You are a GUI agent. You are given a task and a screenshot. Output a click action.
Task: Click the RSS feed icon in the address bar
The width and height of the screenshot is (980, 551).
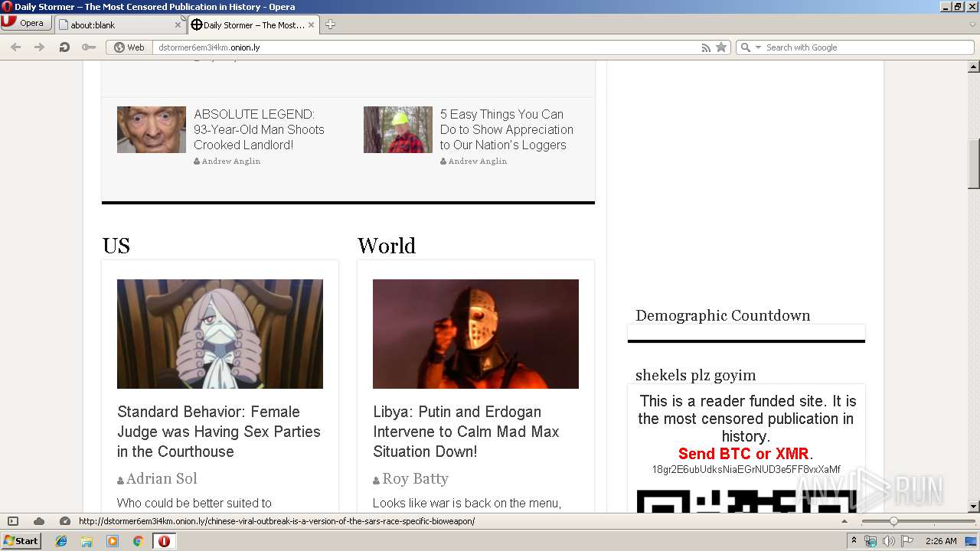(706, 47)
